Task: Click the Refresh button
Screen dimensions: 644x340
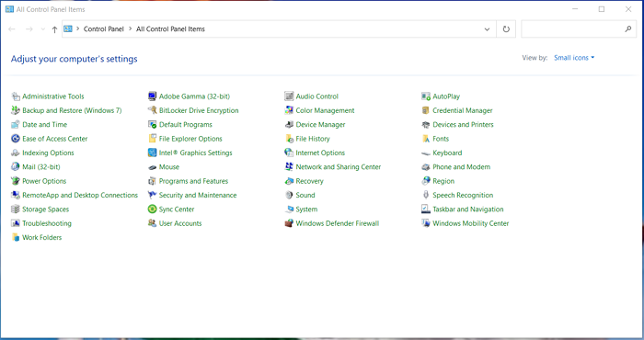Action: point(506,29)
